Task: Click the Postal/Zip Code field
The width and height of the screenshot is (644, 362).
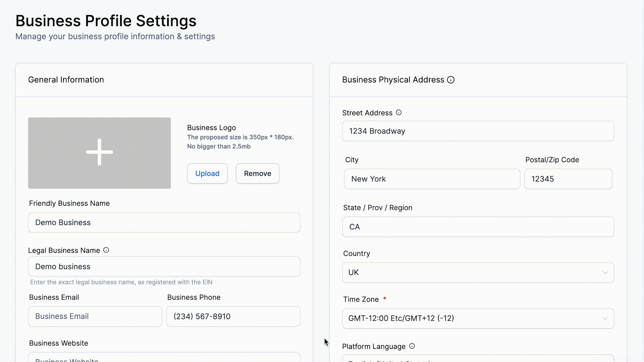Action: (x=568, y=179)
